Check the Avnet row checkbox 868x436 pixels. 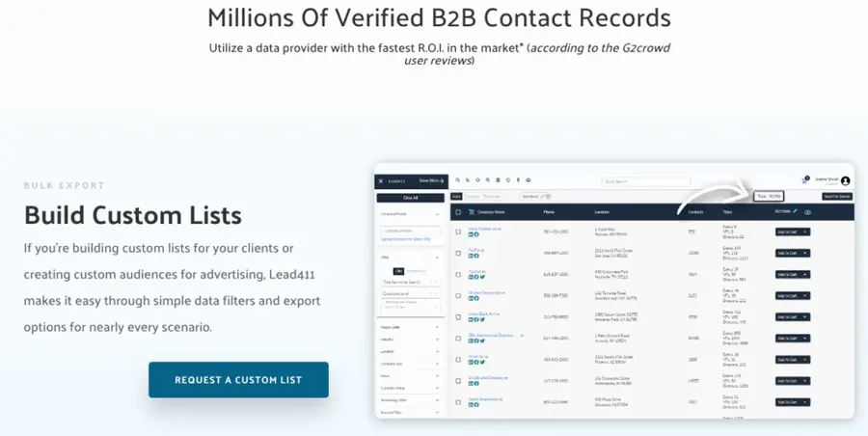pos(458,360)
